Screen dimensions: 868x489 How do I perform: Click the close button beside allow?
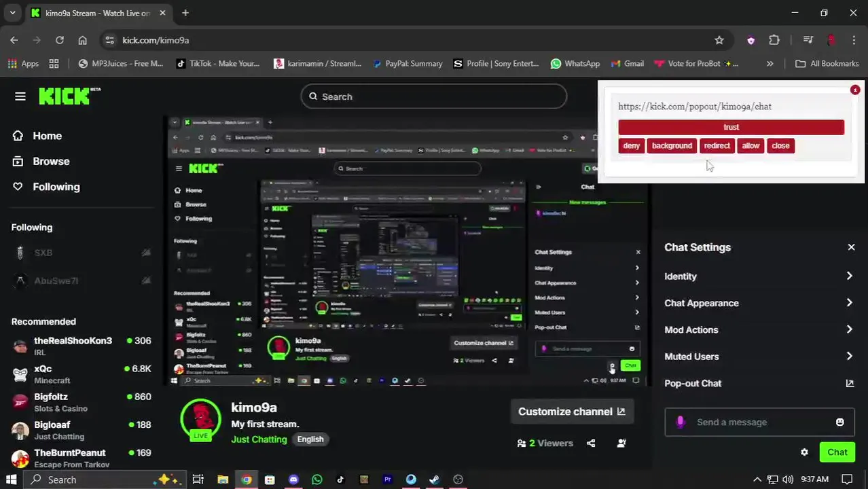[780, 145]
